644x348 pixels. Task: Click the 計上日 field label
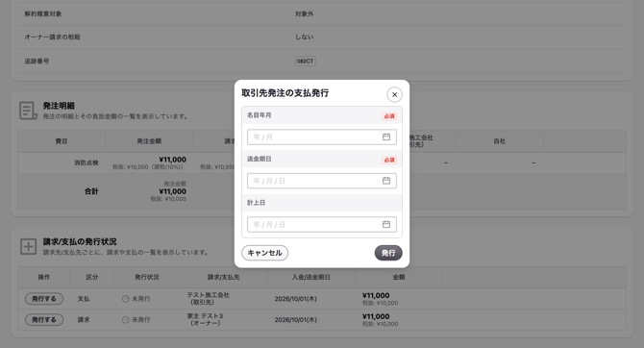[256, 203]
